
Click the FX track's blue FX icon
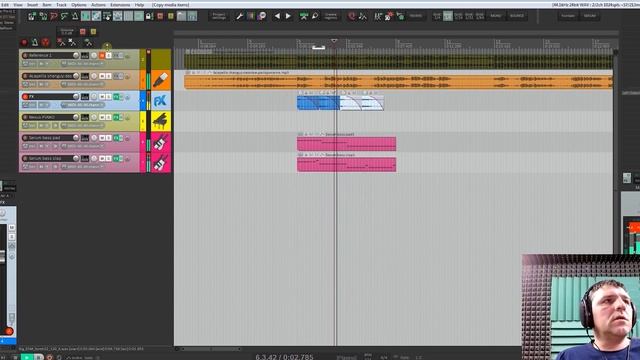(x=161, y=101)
